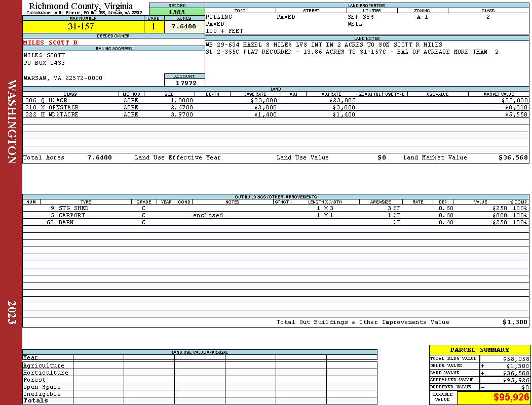Click deferred value $0
Image resolution: width=532 pixels, height=405 pixels.
coord(525,387)
